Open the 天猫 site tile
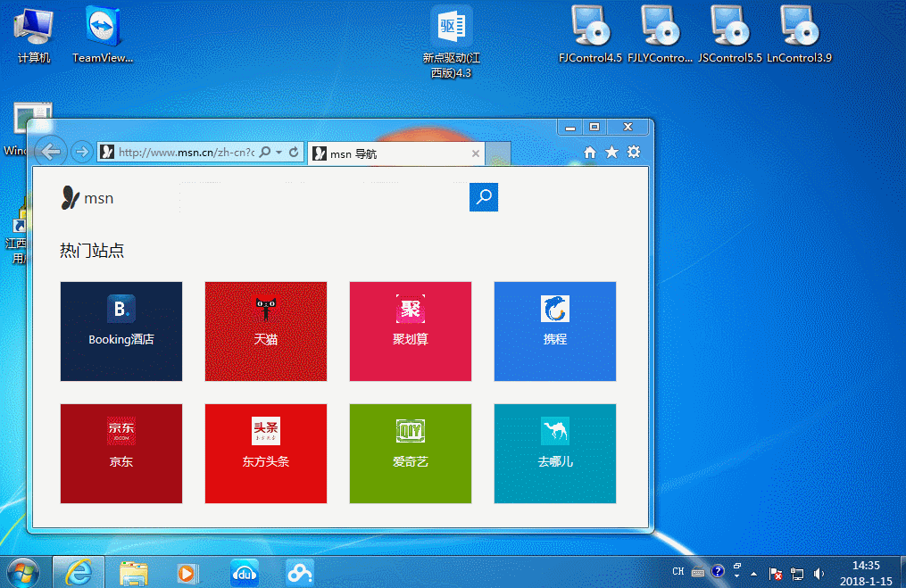The height and width of the screenshot is (588, 906). pyautogui.click(x=266, y=331)
